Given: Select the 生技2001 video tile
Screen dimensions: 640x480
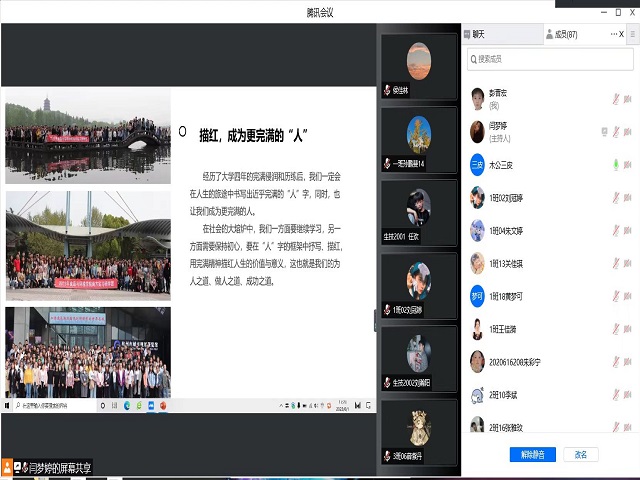Looking at the screenshot, I should click(419, 213).
